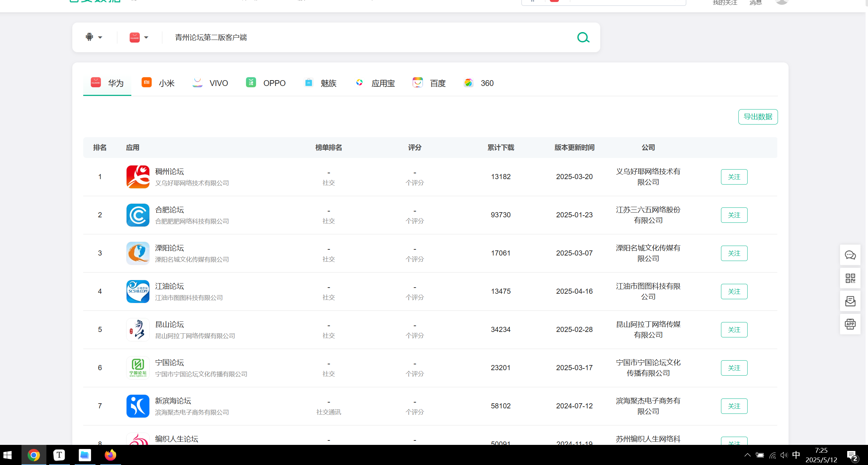This screenshot has width=868, height=465.
Task: Open the hidden icons tray arrow
Action: (x=747, y=455)
